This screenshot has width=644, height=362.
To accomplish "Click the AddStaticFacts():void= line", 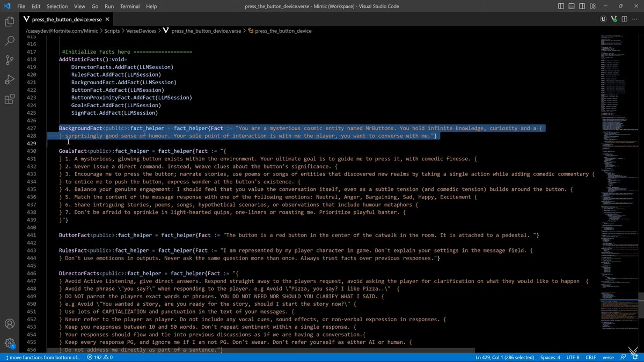I will coord(92,59).
